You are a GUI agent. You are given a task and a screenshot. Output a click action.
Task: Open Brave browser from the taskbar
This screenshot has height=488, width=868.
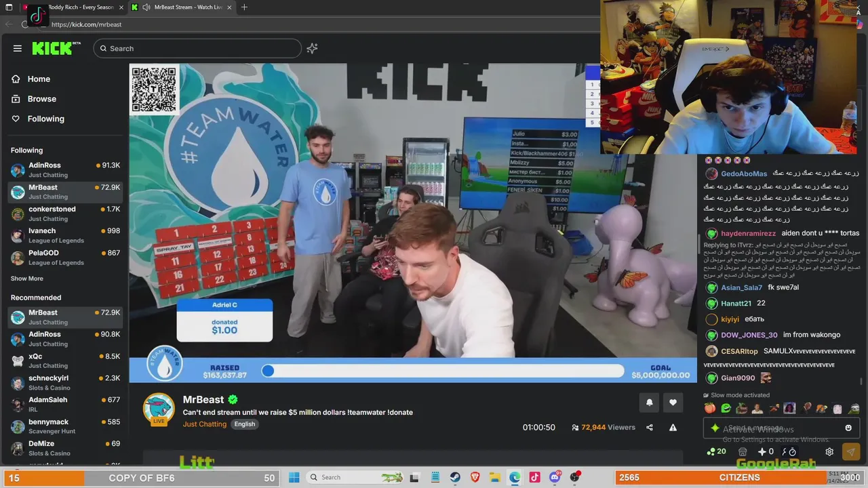pos(475,477)
